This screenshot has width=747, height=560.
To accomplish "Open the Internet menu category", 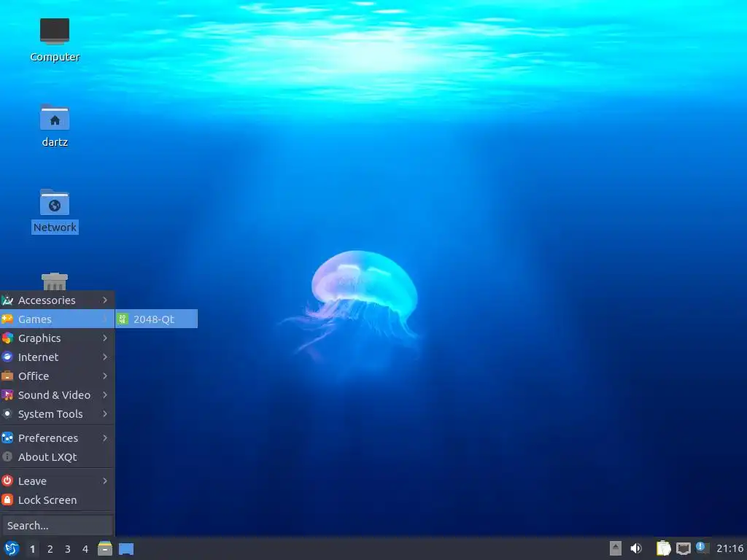I will pyautogui.click(x=57, y=357).
